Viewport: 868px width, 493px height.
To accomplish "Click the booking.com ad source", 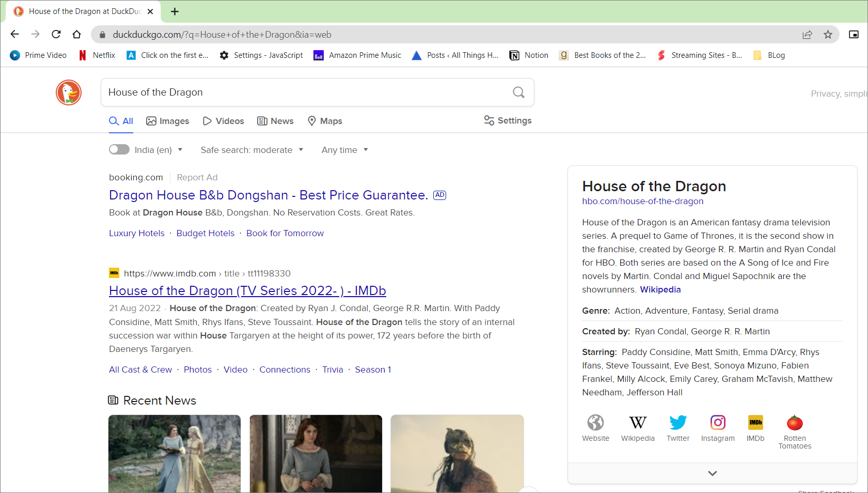I will 136,177.
